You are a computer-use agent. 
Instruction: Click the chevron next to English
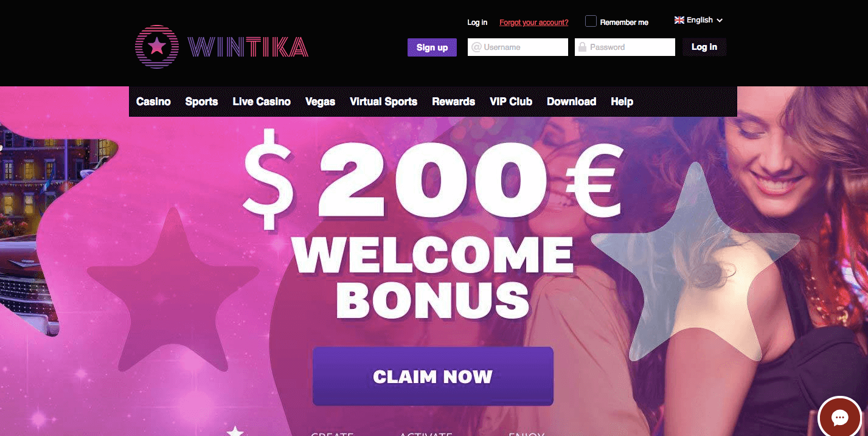point(720,21)
